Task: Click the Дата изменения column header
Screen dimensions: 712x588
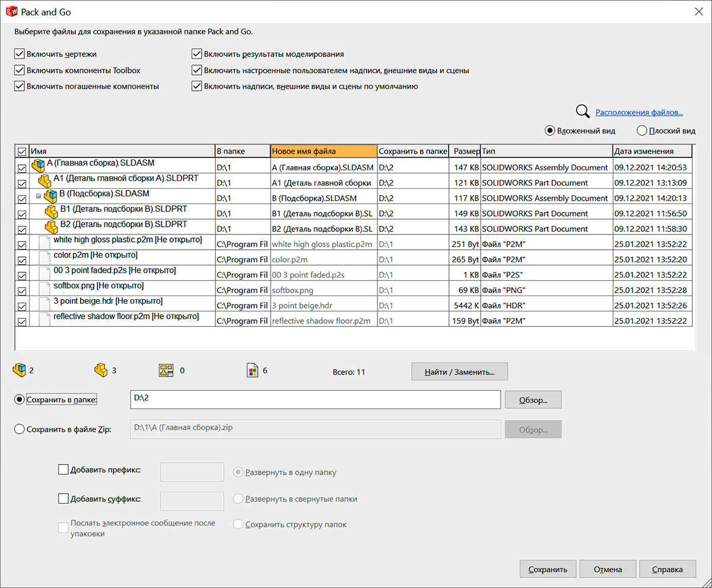Action: pos(651,151)
